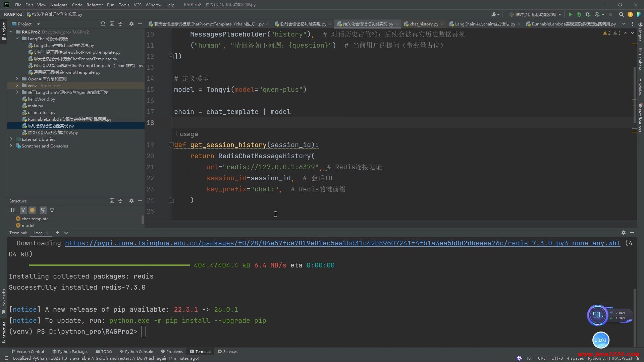Open helloWorld.py in project tree
The height and width of the screenshot is (362, 644).
click(41, 99)
